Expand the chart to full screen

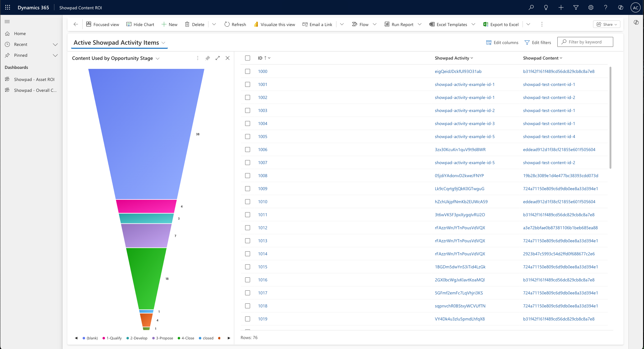[217, 58]
